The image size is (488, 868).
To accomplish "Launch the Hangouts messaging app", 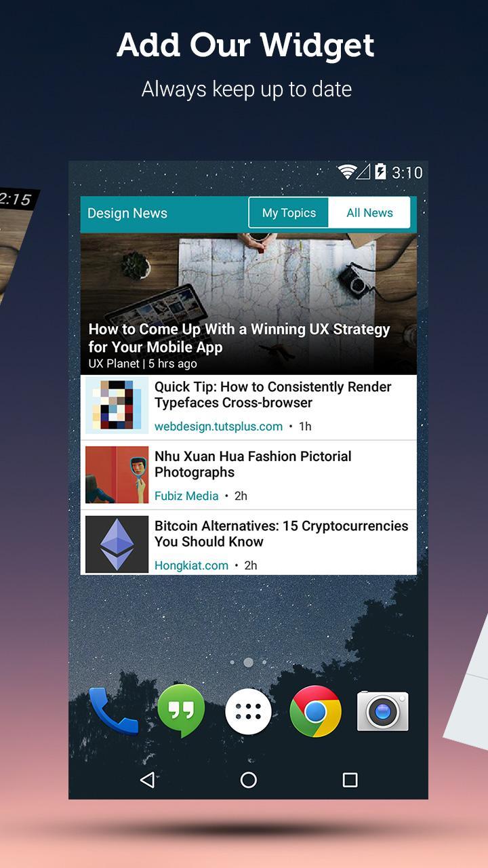I will pyautogui.click(x=181, y=711).
